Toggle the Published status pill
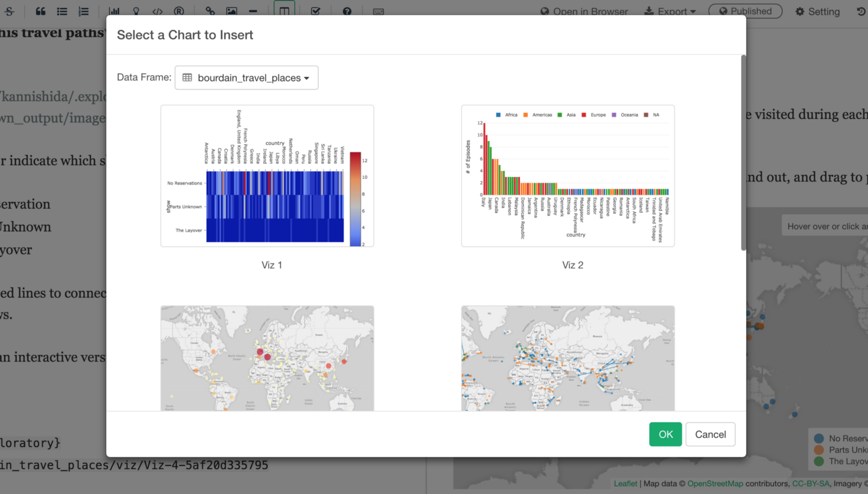 pyautogui.click(x=745, y=11)
